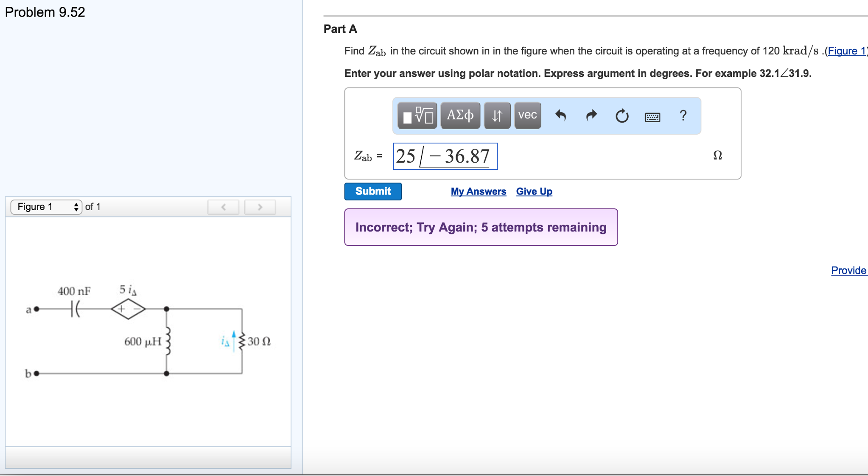Open the math templates (square root) tool

click(417, 115)
